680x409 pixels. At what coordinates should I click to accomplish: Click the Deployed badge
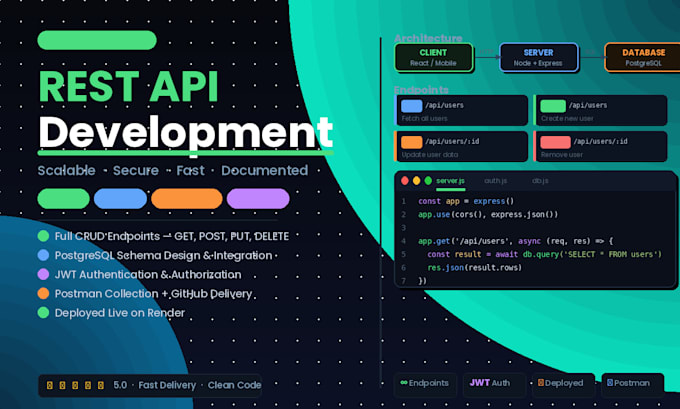(563, 384)
